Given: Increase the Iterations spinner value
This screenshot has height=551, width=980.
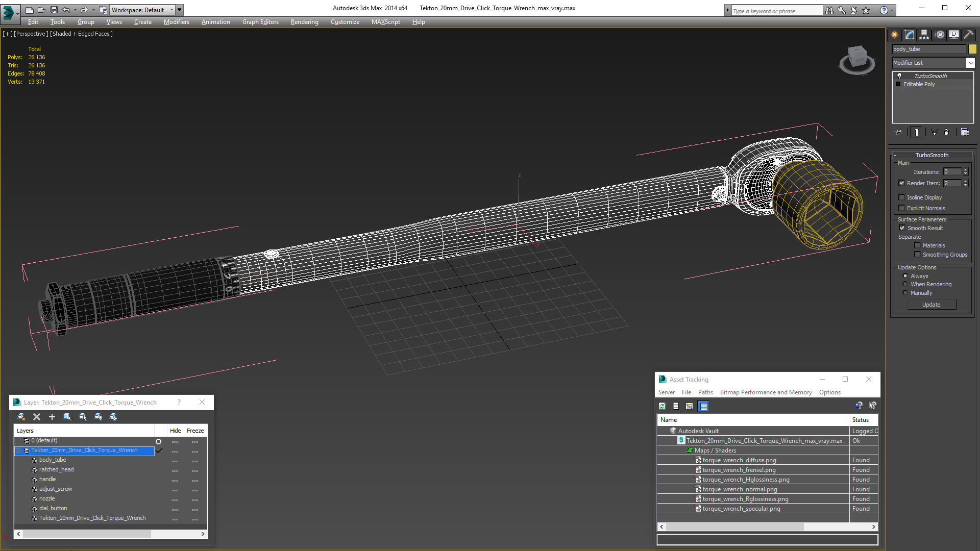Looking at the screenshot, I should click(x=965, y=170).
